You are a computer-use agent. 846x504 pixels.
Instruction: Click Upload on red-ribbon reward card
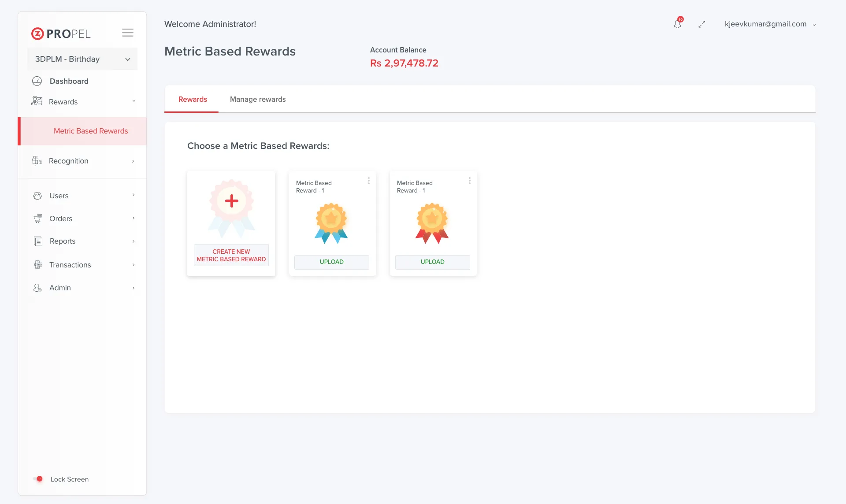[433, 262]
